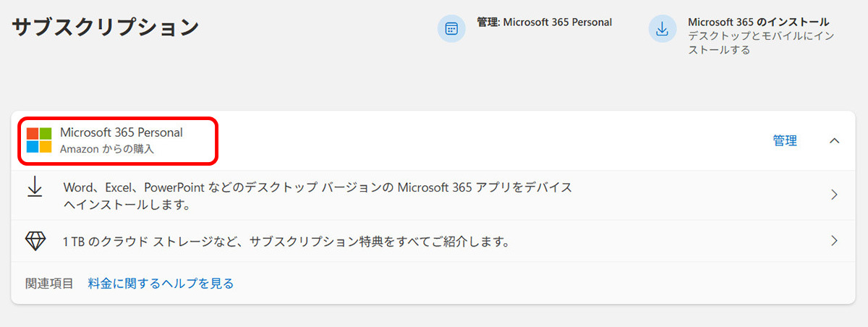This screenshot has height=327, width=868.
Task: Expand the benefits row using its right chevron
Action: [x=834, y=241]
